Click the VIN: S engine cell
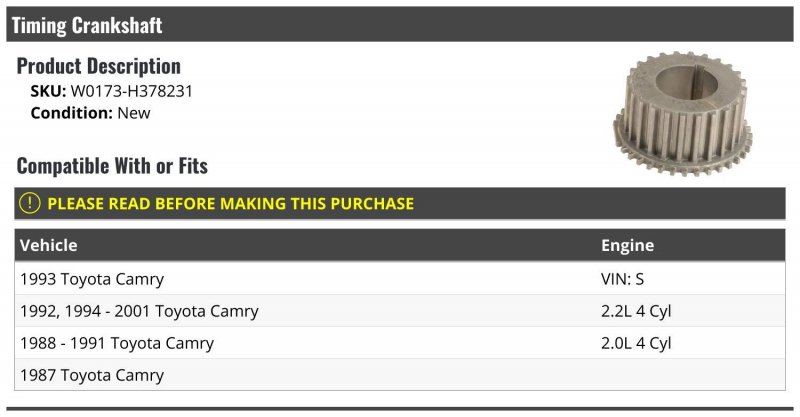 pos(622,279)
